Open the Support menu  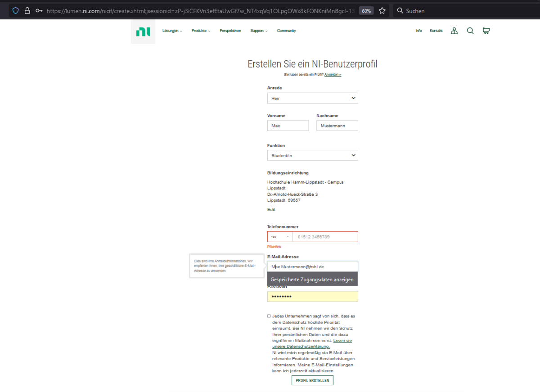point(259,31)
